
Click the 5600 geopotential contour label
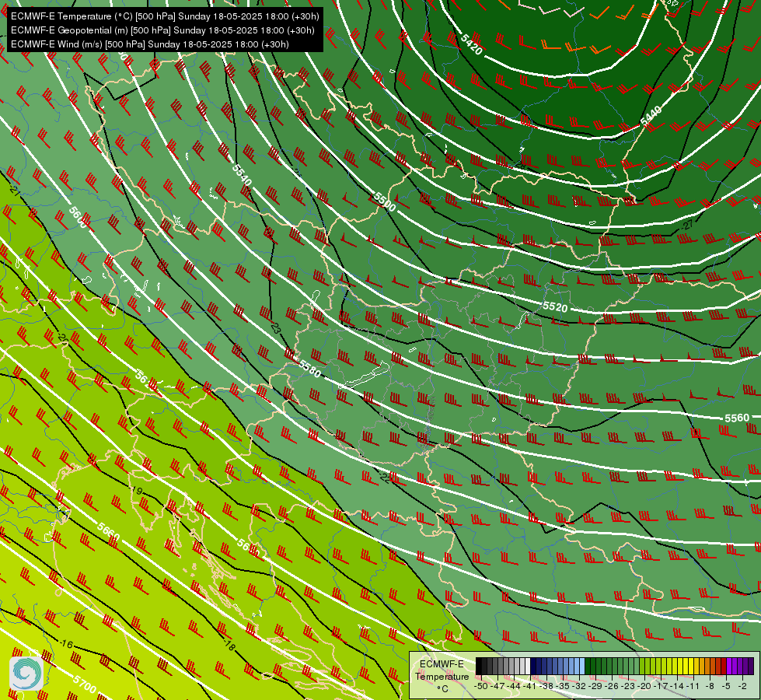78,217
